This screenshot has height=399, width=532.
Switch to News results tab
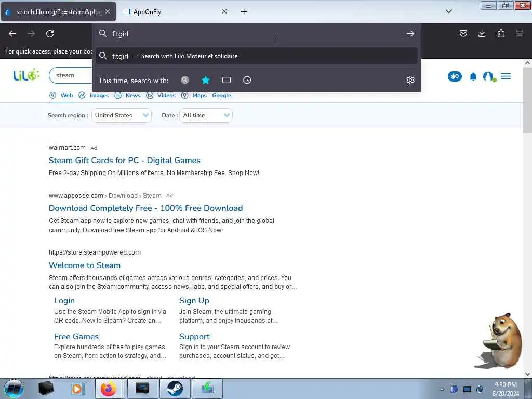[x=127, y=96]
